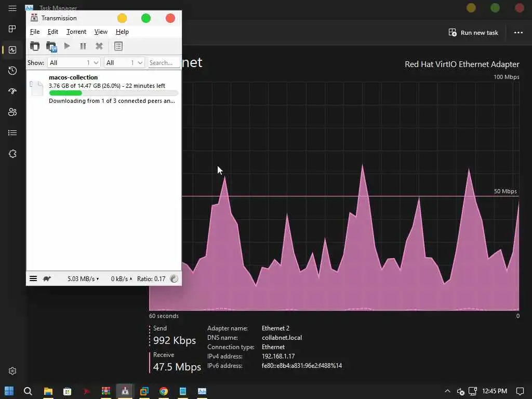Screen dimensions: 532x399
Task: Open the Details page in Task Manager
Action: (x=12, y=132)
